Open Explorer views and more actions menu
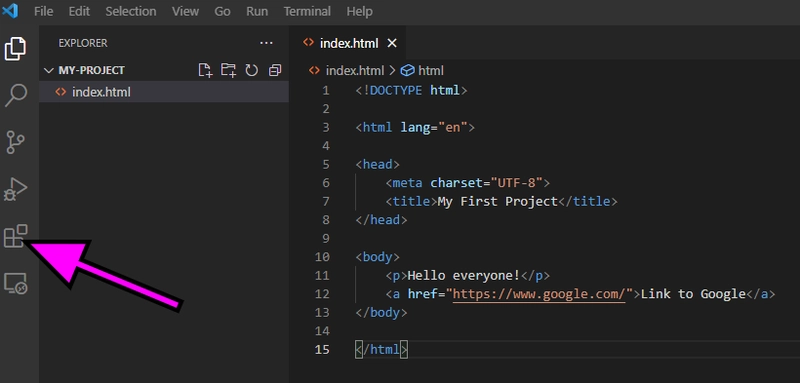 tap(266, 43)
